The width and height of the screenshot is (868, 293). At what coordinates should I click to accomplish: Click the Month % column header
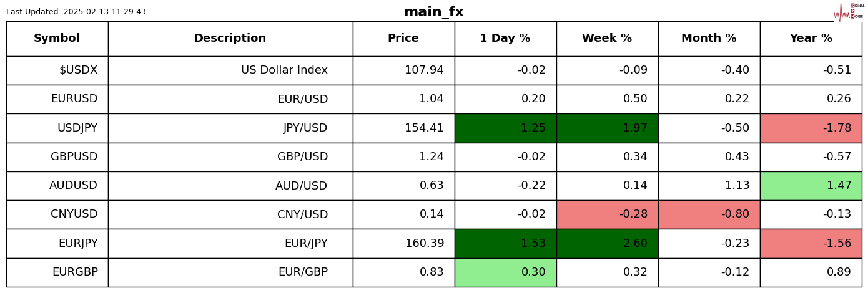709,39
